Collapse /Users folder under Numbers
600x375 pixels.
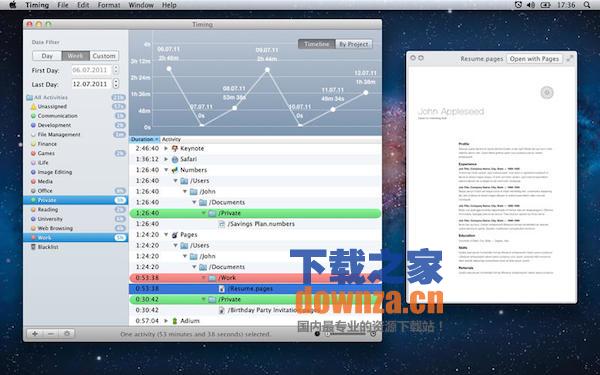176,181
